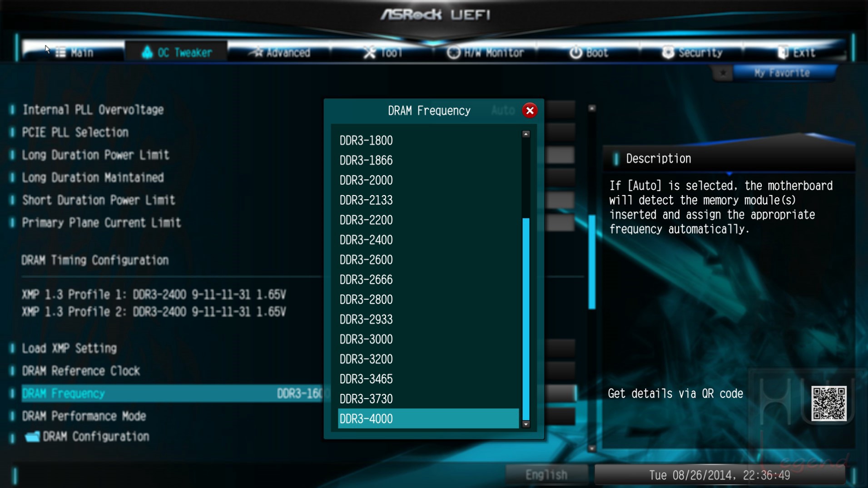Image resolution: width=868 pixels, height=488 pixels.
Task: Open the My Favorite page
Action: click(x=782, y=73)
